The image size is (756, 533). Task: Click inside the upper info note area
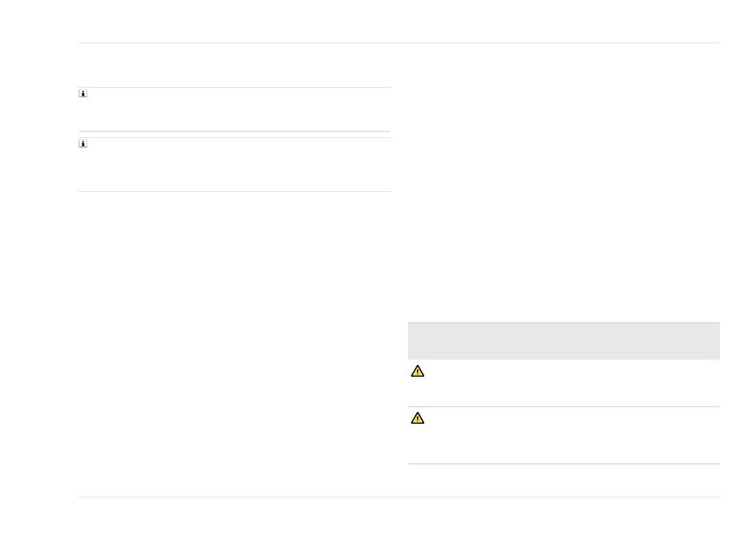pos(235,110)
